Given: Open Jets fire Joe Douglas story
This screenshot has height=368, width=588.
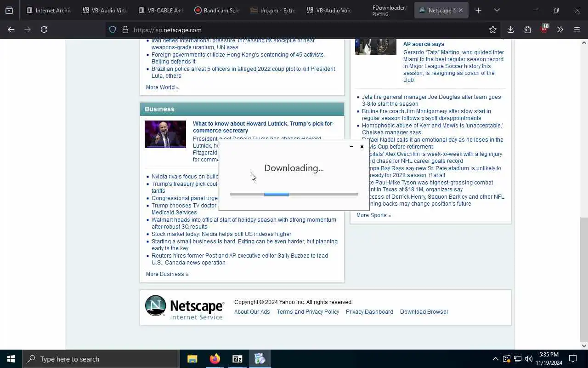Looking at the screenshot, I should (431, 100).
